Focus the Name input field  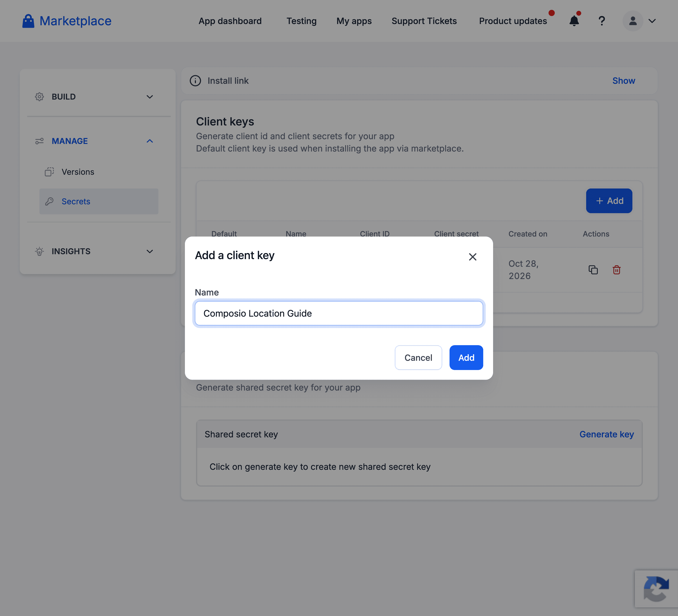(339, 313)
